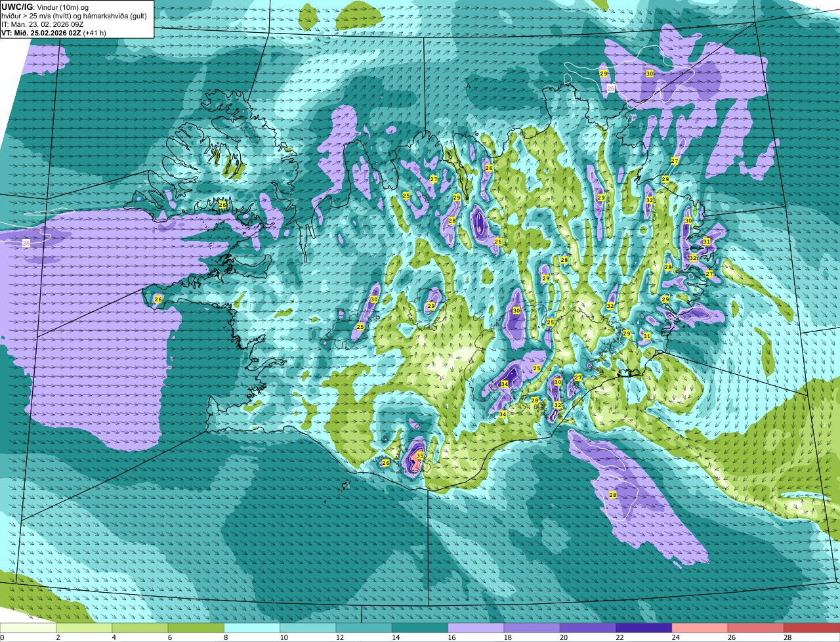This screenshot has height=642, width=840.
Task: Select the legend scale value "26" on the color bar
Action: click(731, 637)
